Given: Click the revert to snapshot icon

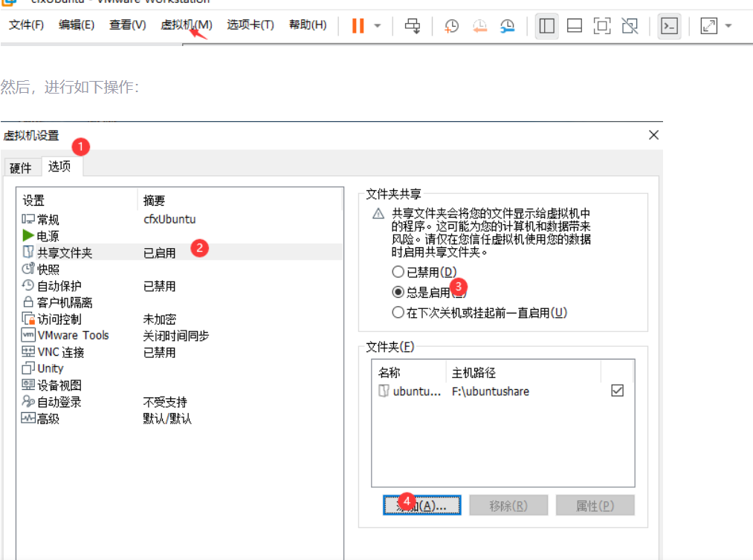Looking at the screenshot, I should (479, 26).
